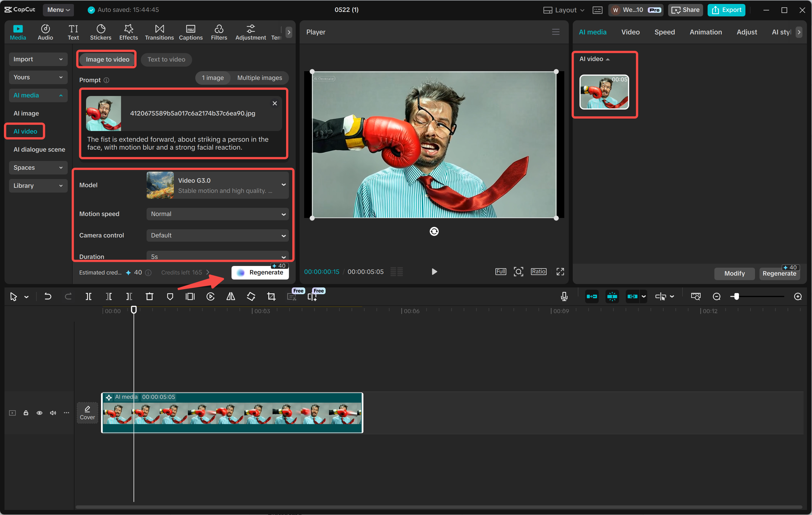Hide the AI media track with the eye toggle

coord(39,413)
